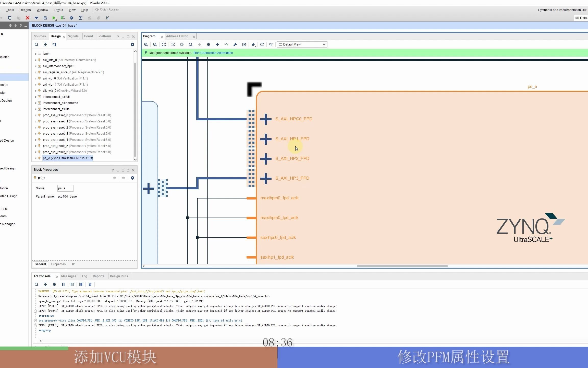The height and width of the screenshot is (368, 588).
Task: Expand clk_wiz_0 tree node
Action: pos(35,91)
